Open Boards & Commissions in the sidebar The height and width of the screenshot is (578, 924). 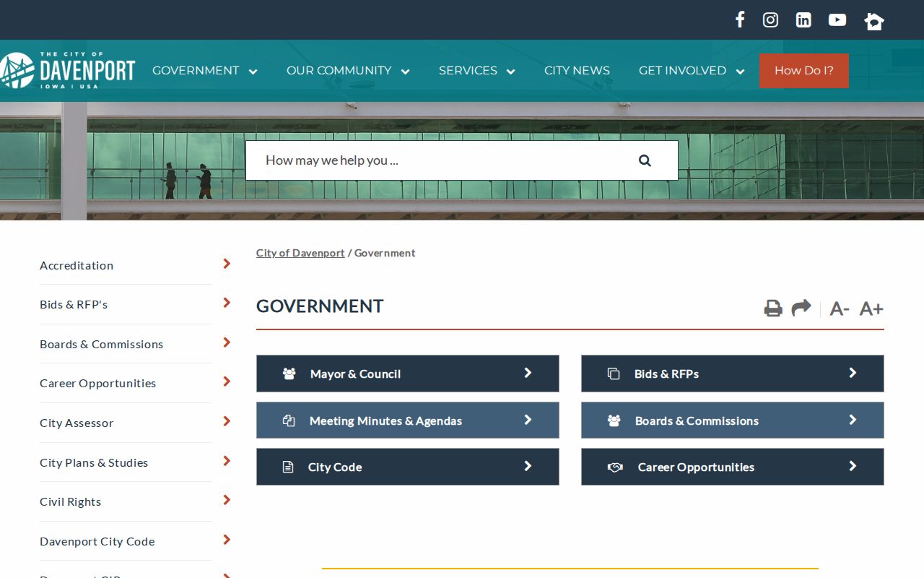pyautogui.click(x=102, y=344)
